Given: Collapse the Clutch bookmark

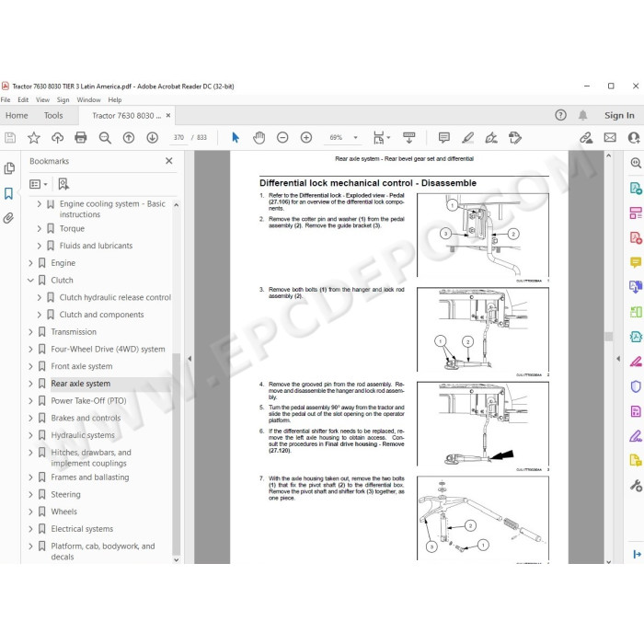Looking at the screenshot, I should [30, 280].
